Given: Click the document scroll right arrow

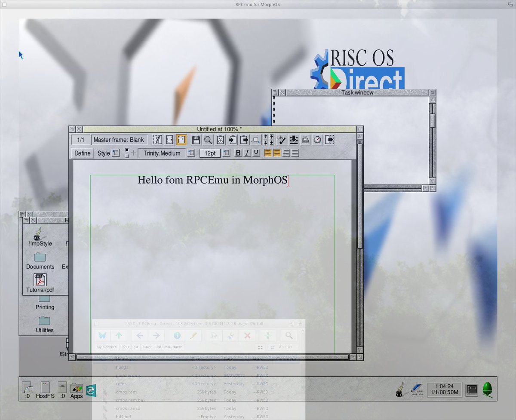Looking at the screenshot, I should (x=353, y=357).
